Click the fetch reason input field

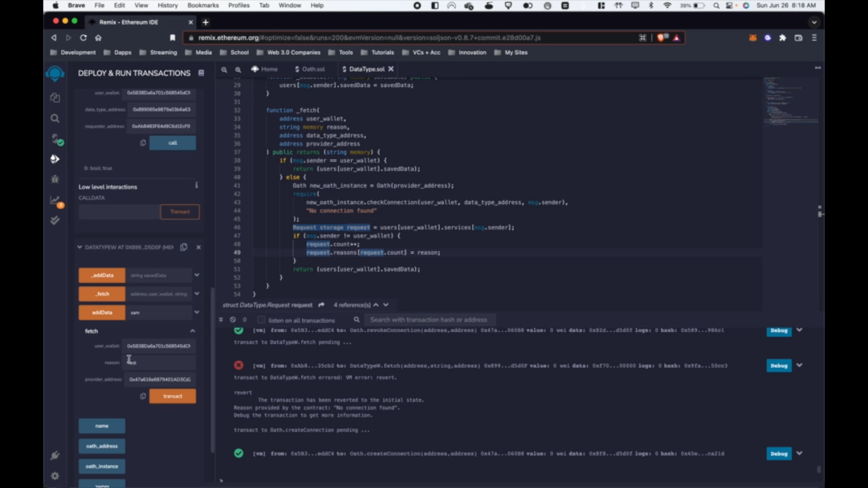(x=159, y=362)
